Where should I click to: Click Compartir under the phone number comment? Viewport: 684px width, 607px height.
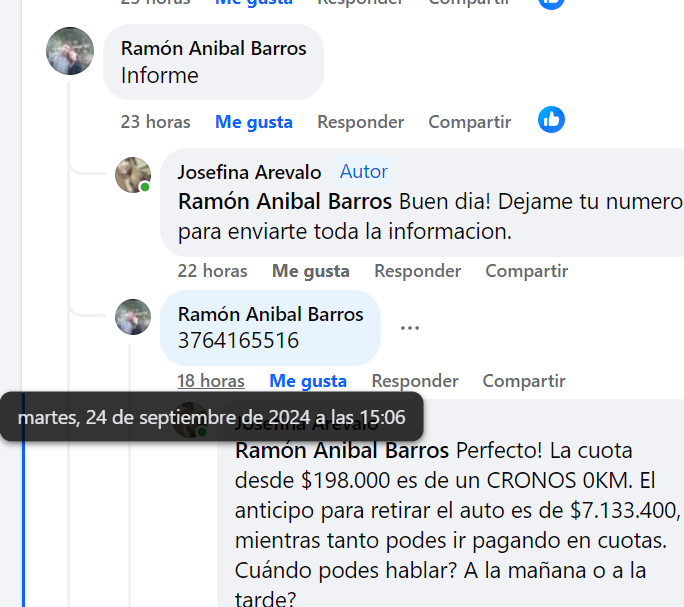[x=524, y=381]
